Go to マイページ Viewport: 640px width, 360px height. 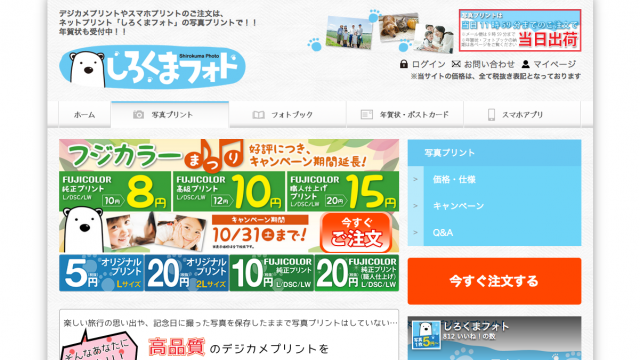(x=555, y=64)
